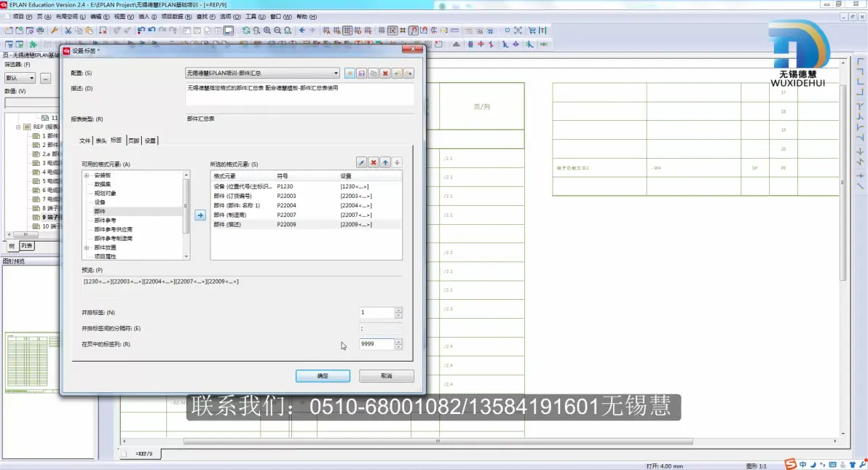868x470 pixels.
Task: Click the 并排标签 number field
Action: (376, 312)
